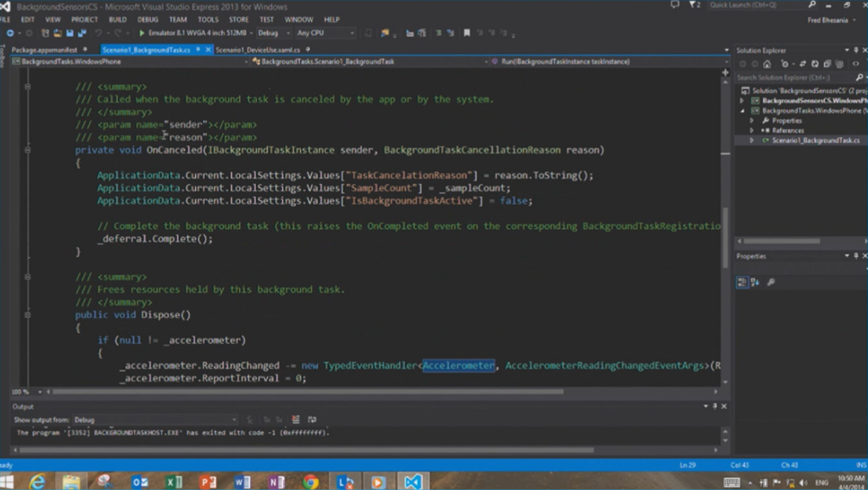Toggle auto-hide pin on Output panel
868x490 pixels.
715,406
